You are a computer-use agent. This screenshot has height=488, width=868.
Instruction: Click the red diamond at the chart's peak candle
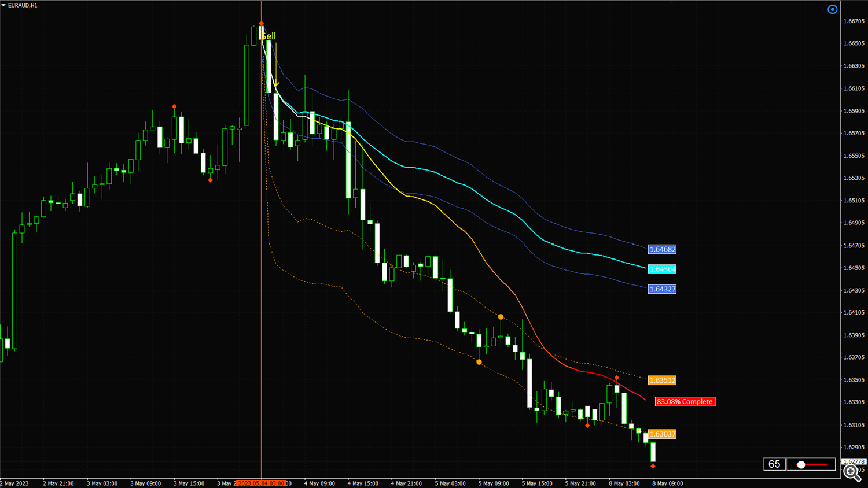pos(261,24)
